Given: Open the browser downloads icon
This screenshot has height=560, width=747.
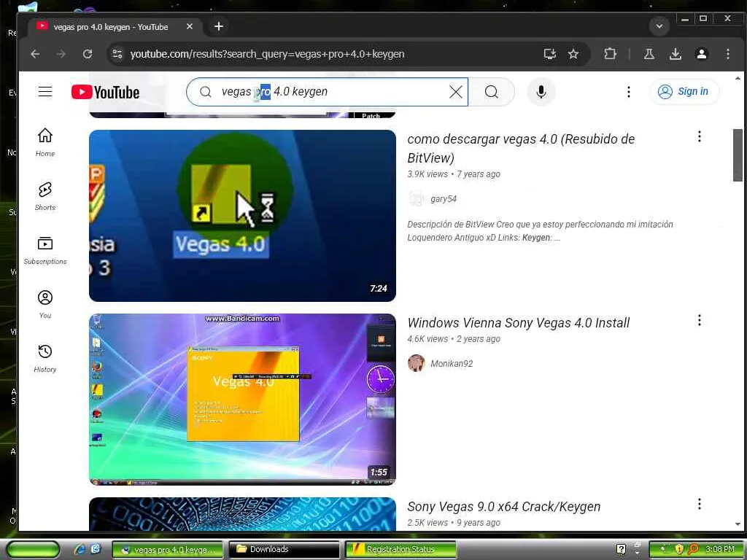Looking at the screenshot, I should pyautogui.click(x=675, y=54).
